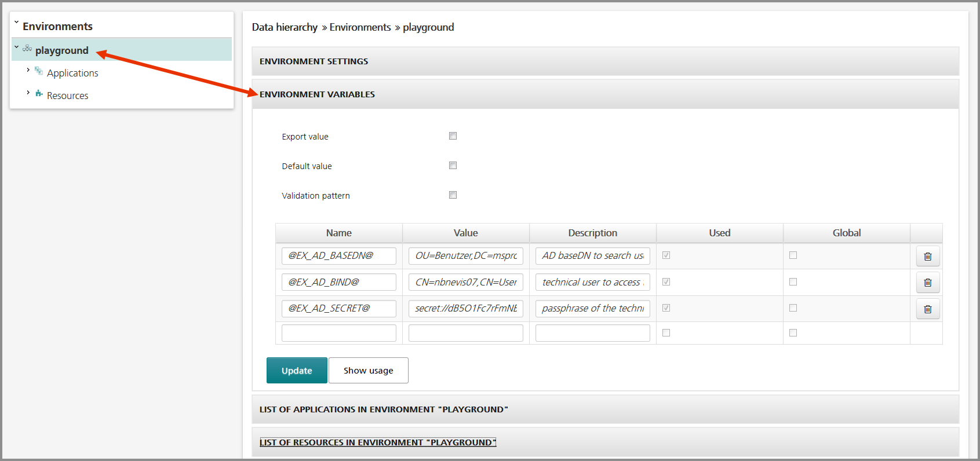Enable the Export value checkbox

(x=453, y=136)
